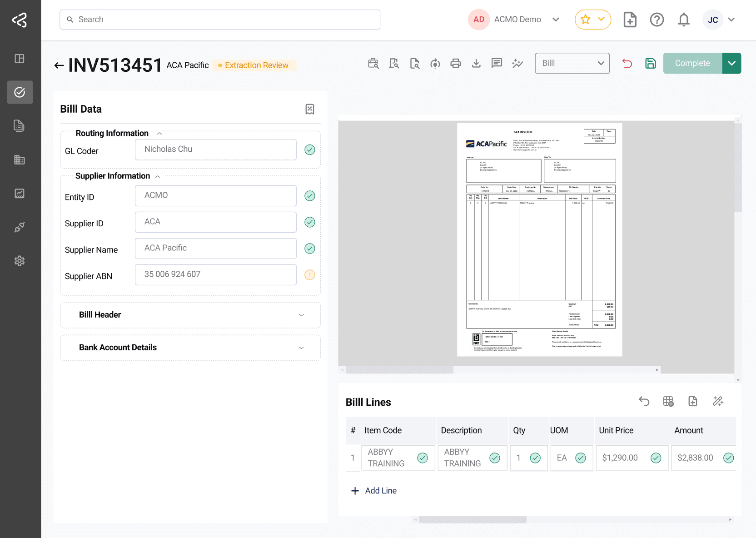The image size is (756, 538).
Task: Open the comments speech bubble icon
Action: coord(497,63)
